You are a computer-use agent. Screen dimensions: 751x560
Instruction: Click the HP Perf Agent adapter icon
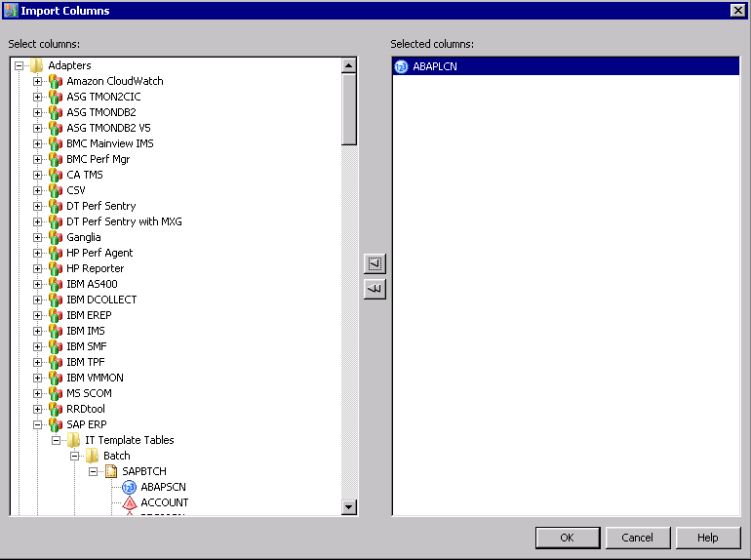56,253
